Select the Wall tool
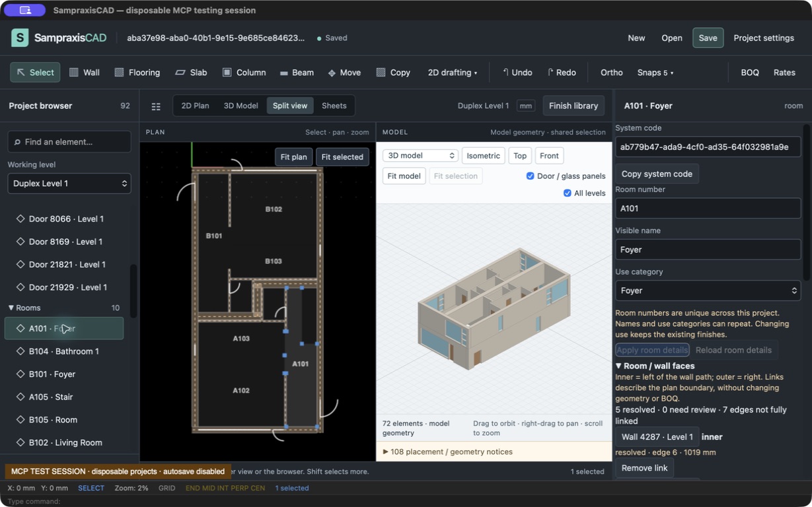 click(84, 73)
